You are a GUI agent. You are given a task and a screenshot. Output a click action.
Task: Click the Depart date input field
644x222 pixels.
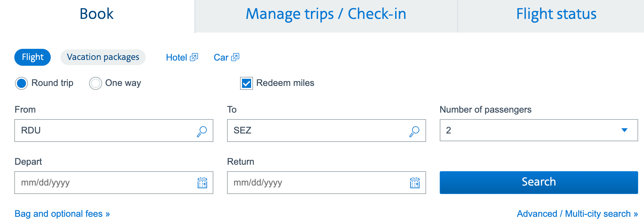tap(98, 183)
